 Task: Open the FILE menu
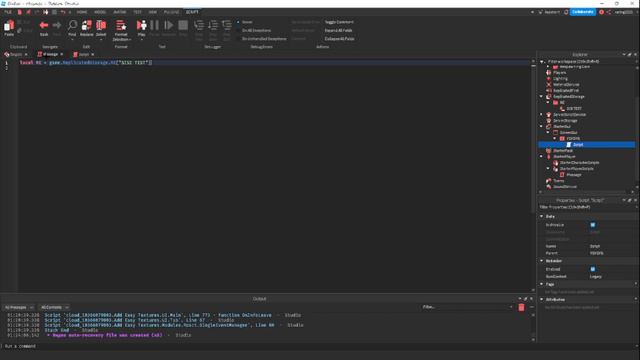click(8, 12)
